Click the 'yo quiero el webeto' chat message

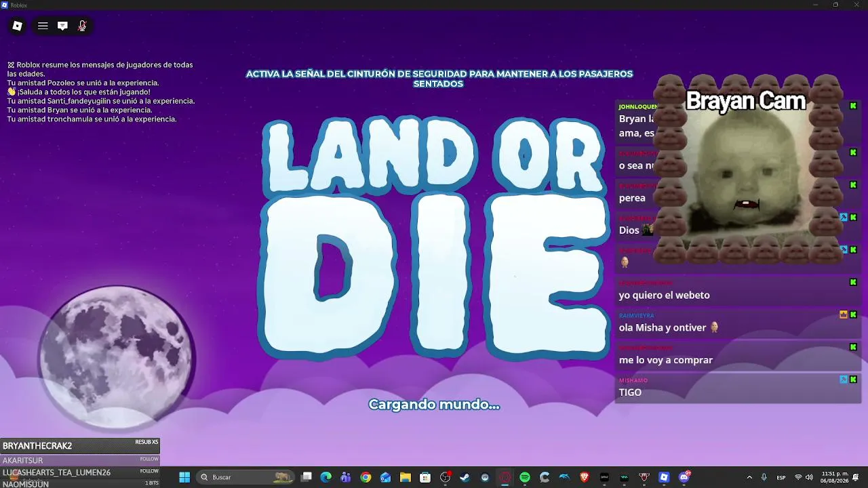point(665,295)
